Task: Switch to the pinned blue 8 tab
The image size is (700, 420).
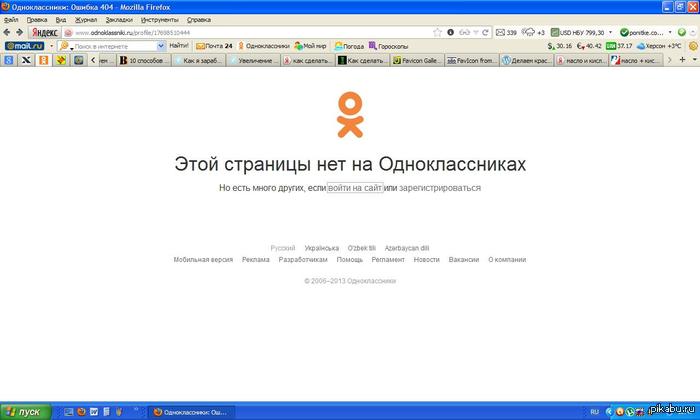Action: tap(8, 60)
